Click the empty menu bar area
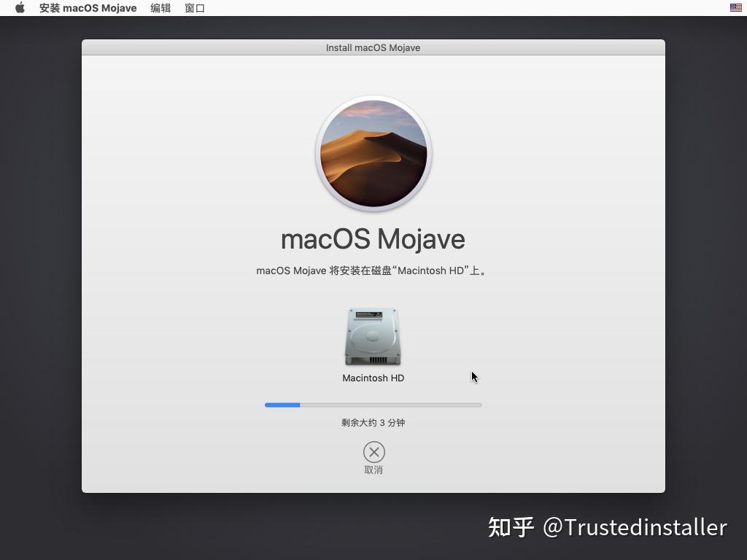This screenshot has width=747, height=560. (x=438, y=8)
